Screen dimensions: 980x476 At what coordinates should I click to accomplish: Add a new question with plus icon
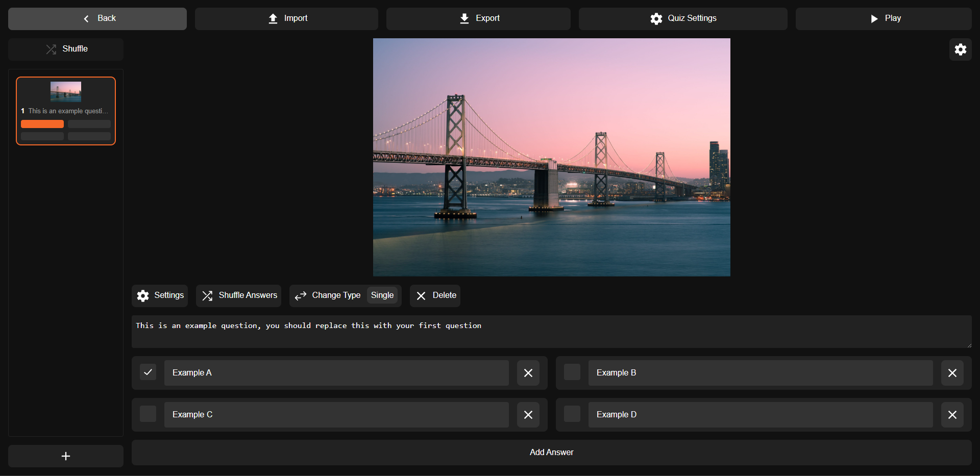(x=66, y=456)
